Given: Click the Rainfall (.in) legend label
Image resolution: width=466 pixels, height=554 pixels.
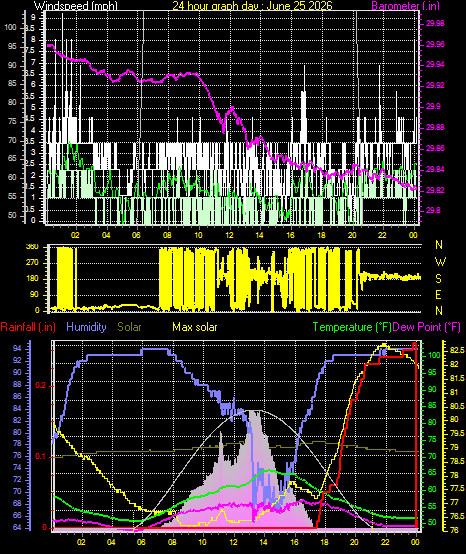Looking at the screenshot, I should 28,327.
